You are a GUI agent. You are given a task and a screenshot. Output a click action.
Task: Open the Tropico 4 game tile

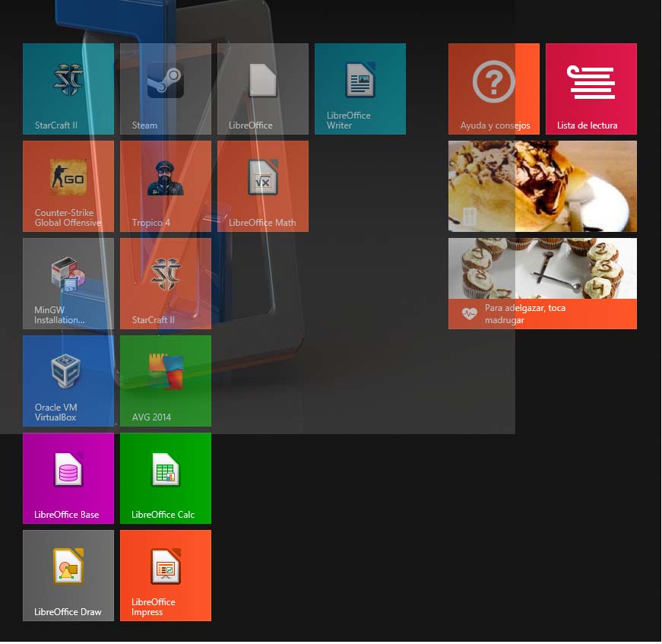(166, 186)
